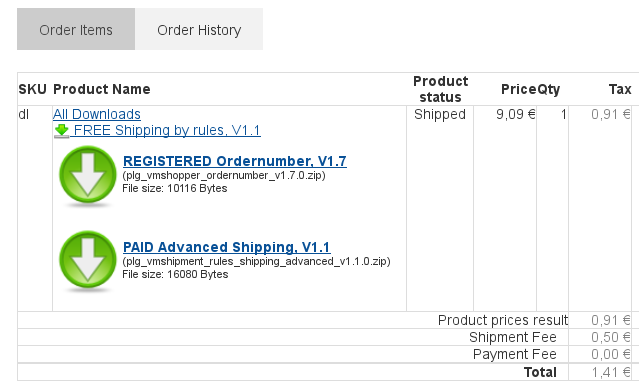This screenshot has width=639, height=392.
Task: Click the Shipment Fee row label
Action: [x=513, y=337]
